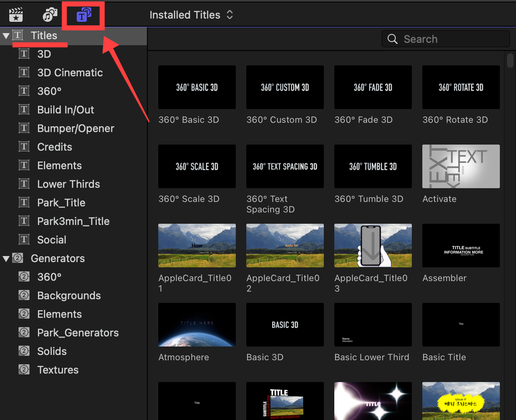Select the Park3min_Title category

tap(73, 221)
